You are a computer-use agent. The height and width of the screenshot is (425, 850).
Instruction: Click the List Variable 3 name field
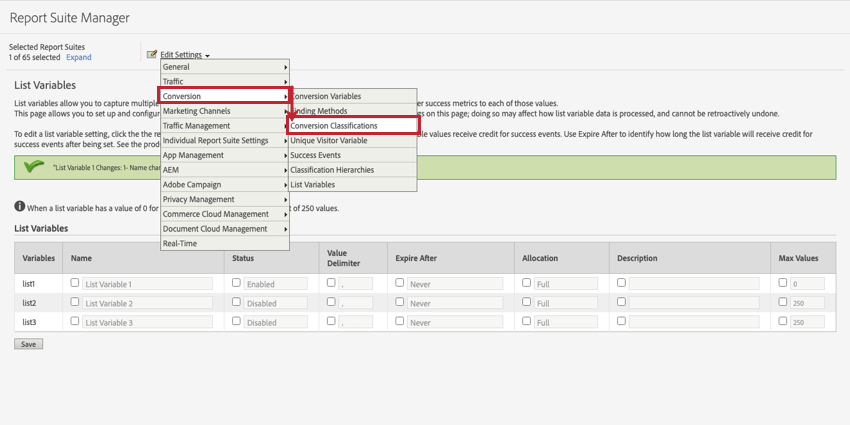point(147,323)
